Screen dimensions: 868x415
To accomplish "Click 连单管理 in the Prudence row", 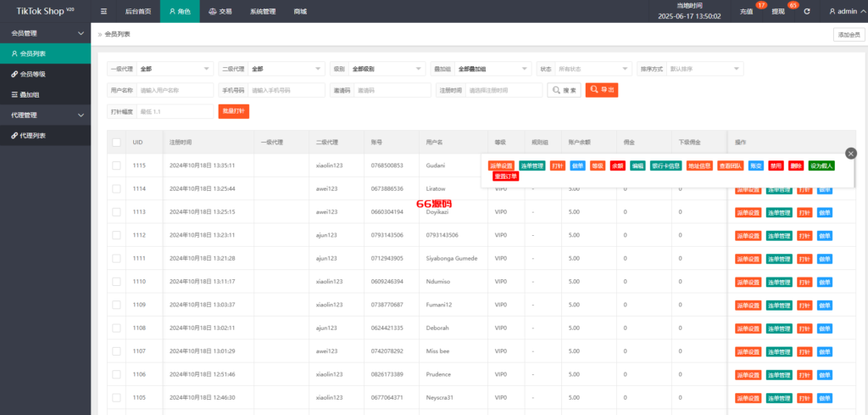I will 779,375.
